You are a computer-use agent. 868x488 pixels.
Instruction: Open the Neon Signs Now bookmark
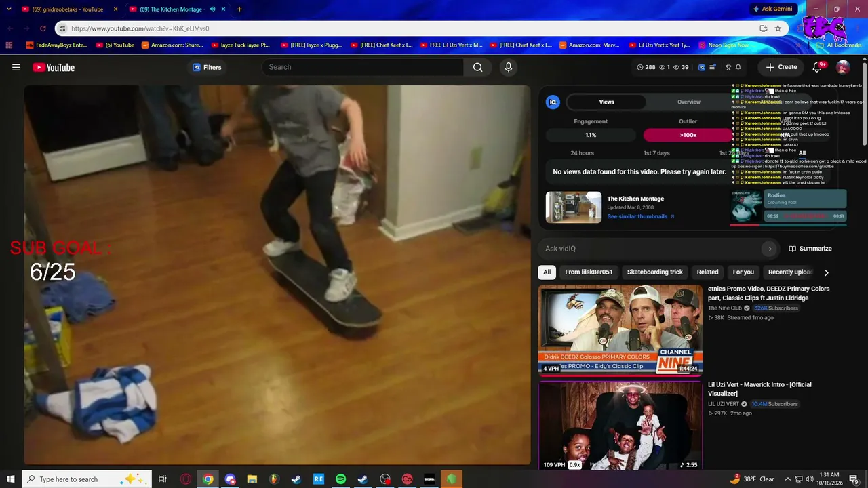pyautogui.click(x=724, y=45)
